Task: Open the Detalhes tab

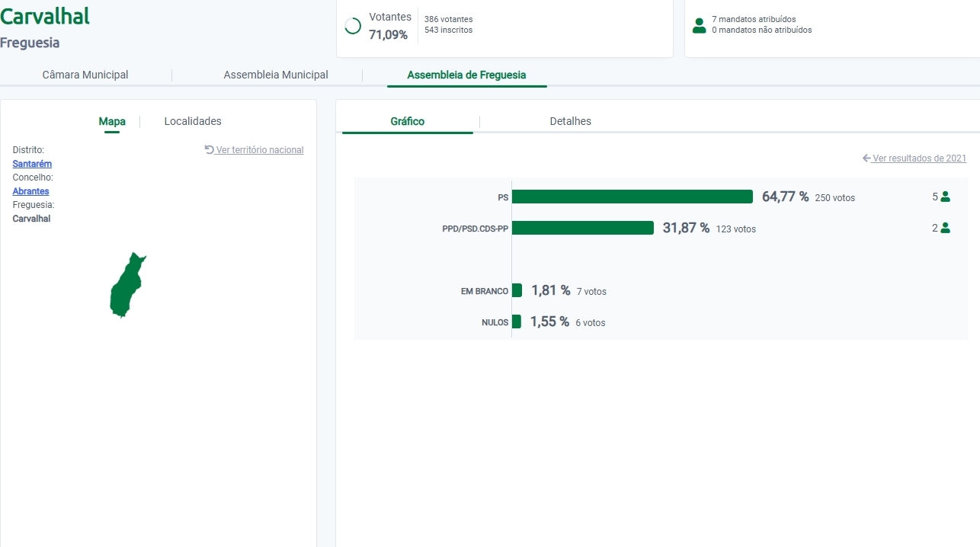Action: coord(570,122)
